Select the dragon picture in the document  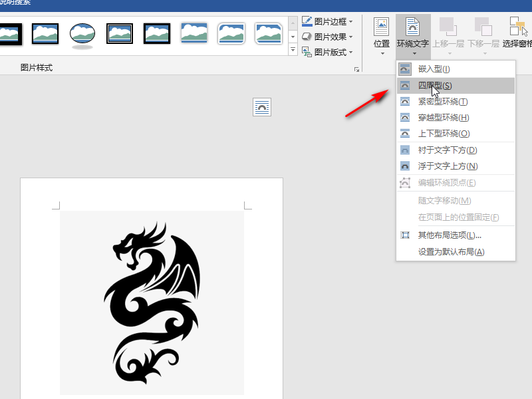click(x=152, y=303)
